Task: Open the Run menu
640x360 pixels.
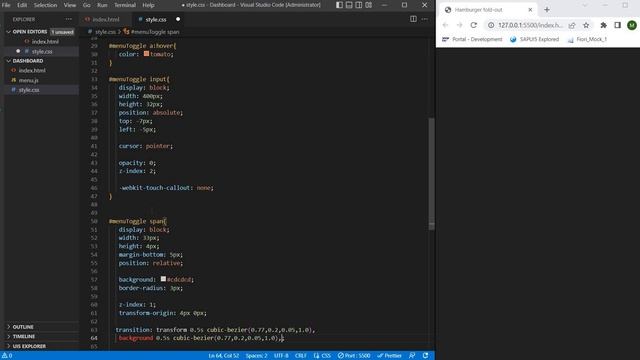Action: [102, 5]
